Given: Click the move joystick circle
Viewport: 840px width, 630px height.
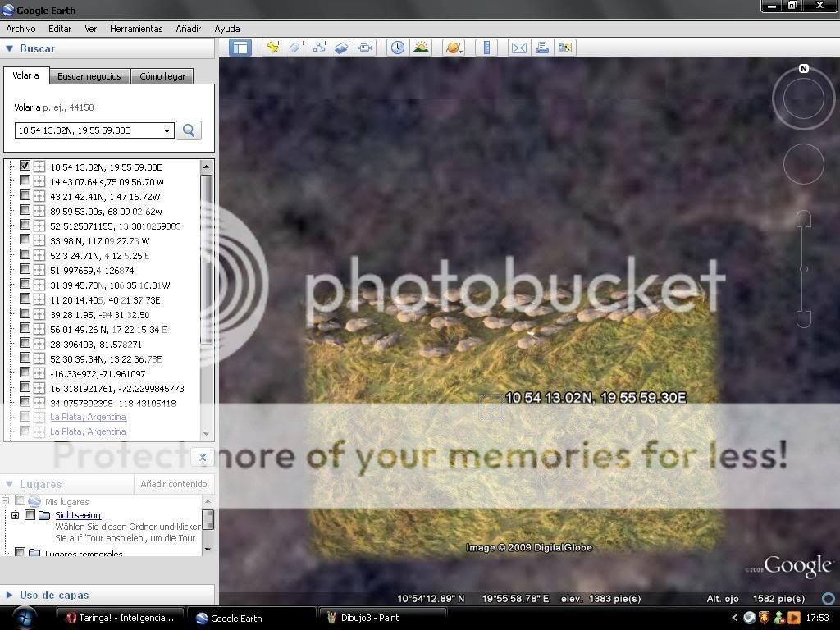Looking at the screenshot, I should point(804,164).
